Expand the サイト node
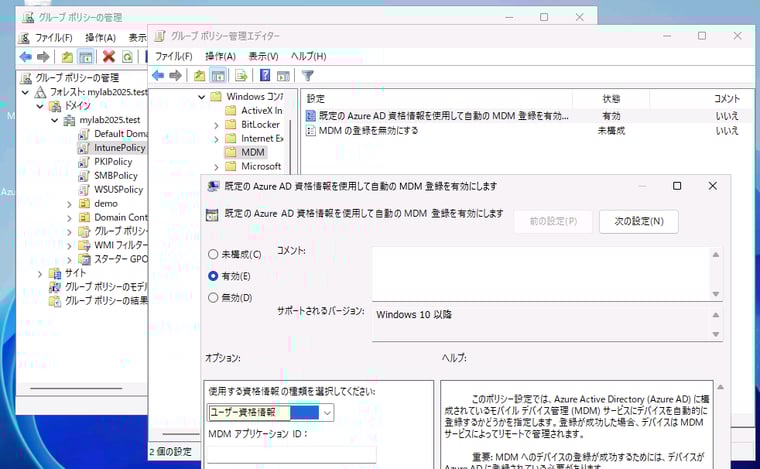The height and width of the screenshot is (469, 760). (40, 274)
